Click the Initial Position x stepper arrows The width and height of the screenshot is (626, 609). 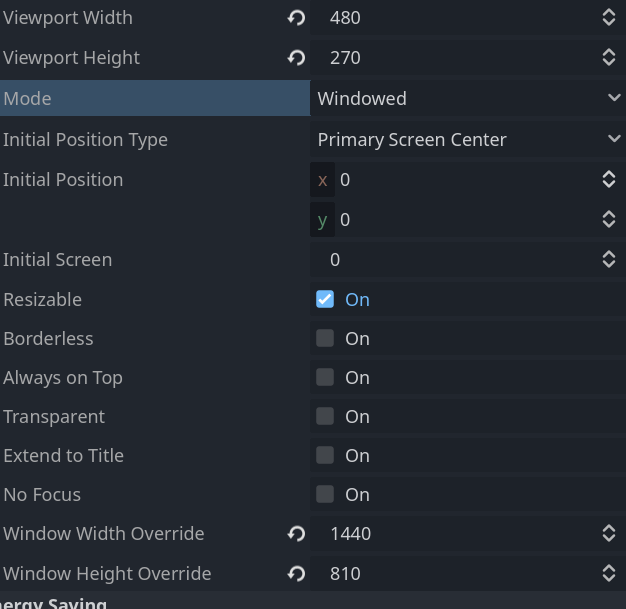point(608,180)
